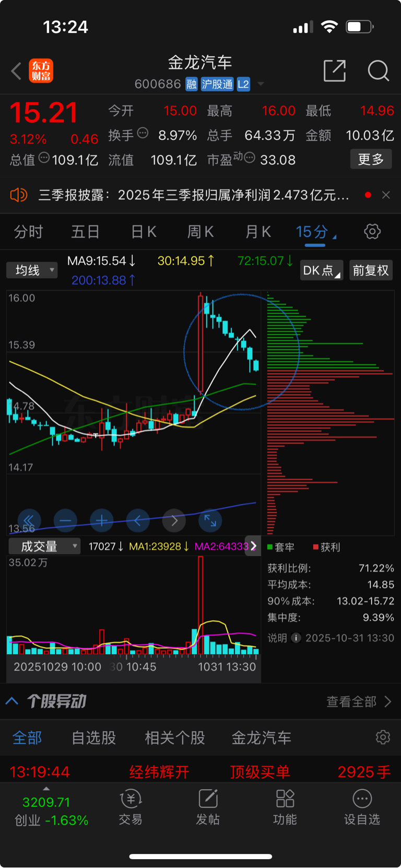Switch to 周K chart tab

(x=200, y=231)
